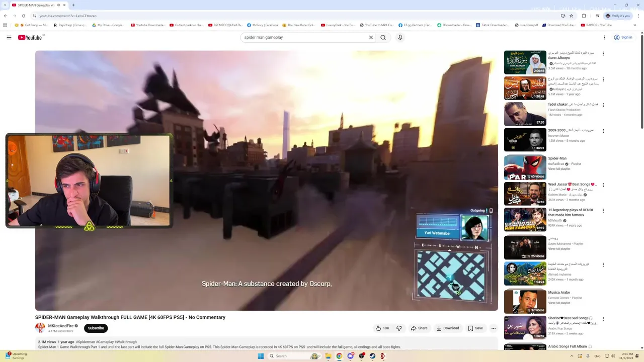This screenshot has width=644, height=362.
Task: Open a new browser tab
Action: click(73, 5)
